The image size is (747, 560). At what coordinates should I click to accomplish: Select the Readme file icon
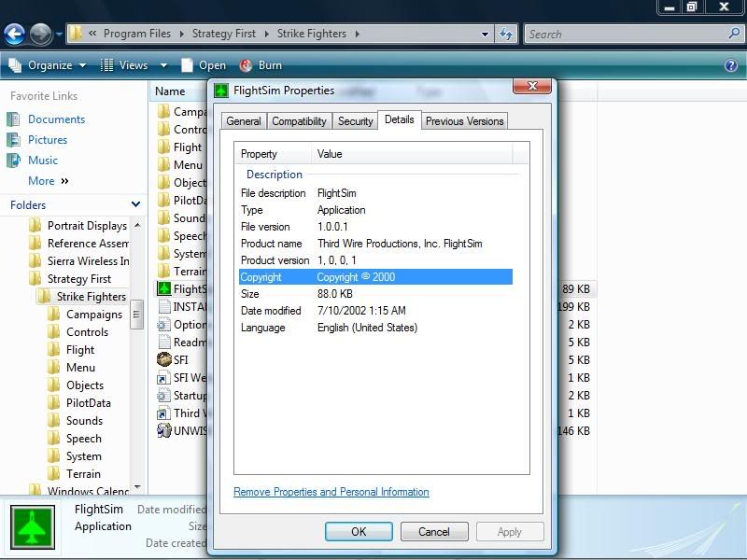pos(164,342)
